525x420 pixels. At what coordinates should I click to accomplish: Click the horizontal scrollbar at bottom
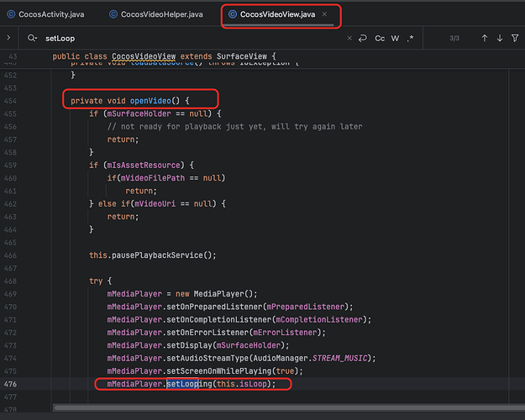[289, 407]
